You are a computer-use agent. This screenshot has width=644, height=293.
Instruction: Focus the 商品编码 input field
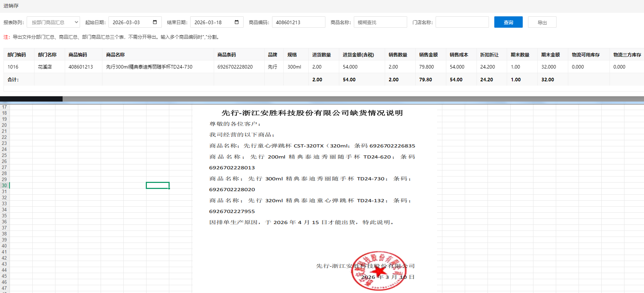click(x=298, y=22)
